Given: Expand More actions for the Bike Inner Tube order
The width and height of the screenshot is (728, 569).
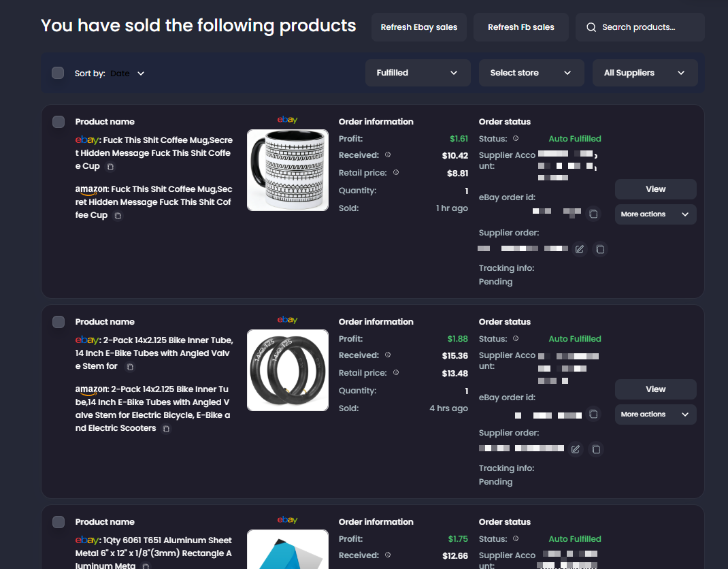Looking at the screenshot, I should [656, 414].
